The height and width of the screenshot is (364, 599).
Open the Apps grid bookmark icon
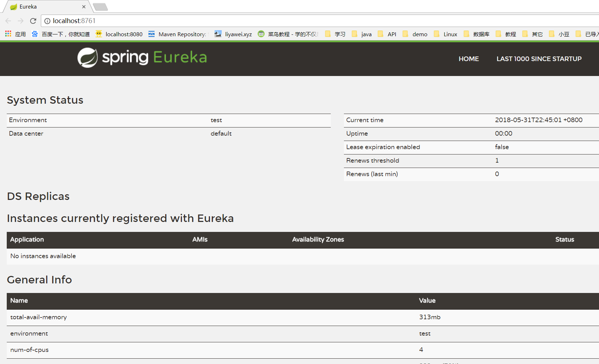tap(8, 34)
